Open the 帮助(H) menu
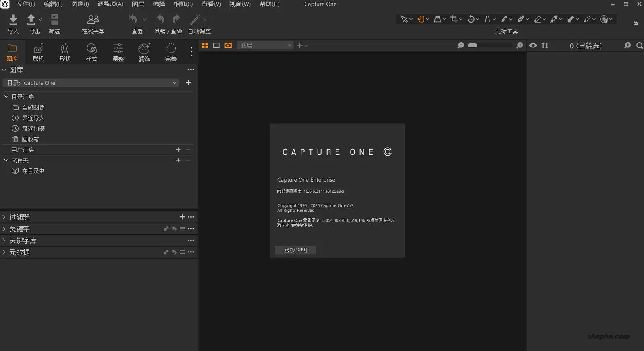The height and width of the screenshot is (351, 644). click(x=269, y=4)
